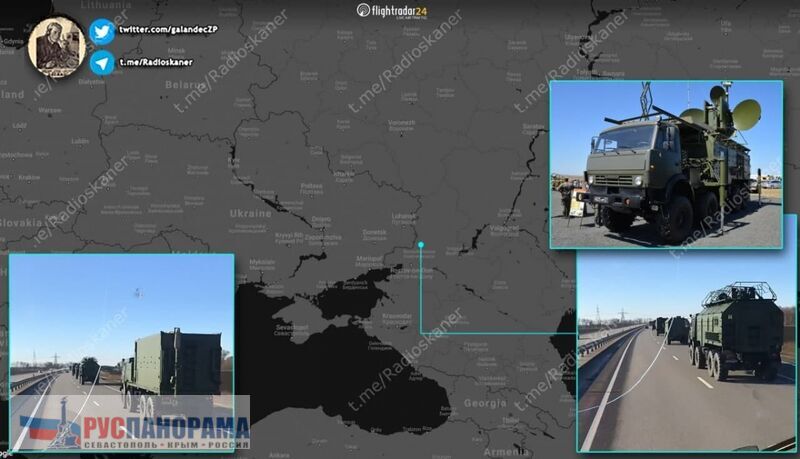Click the Poltava city label
This screenshot has height=459, width=800.
312,187
